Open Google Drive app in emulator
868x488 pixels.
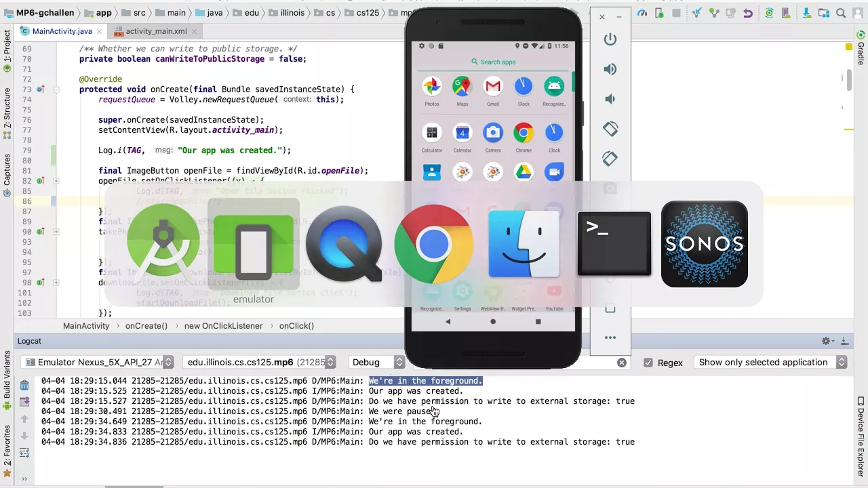(x=524, y=172)
